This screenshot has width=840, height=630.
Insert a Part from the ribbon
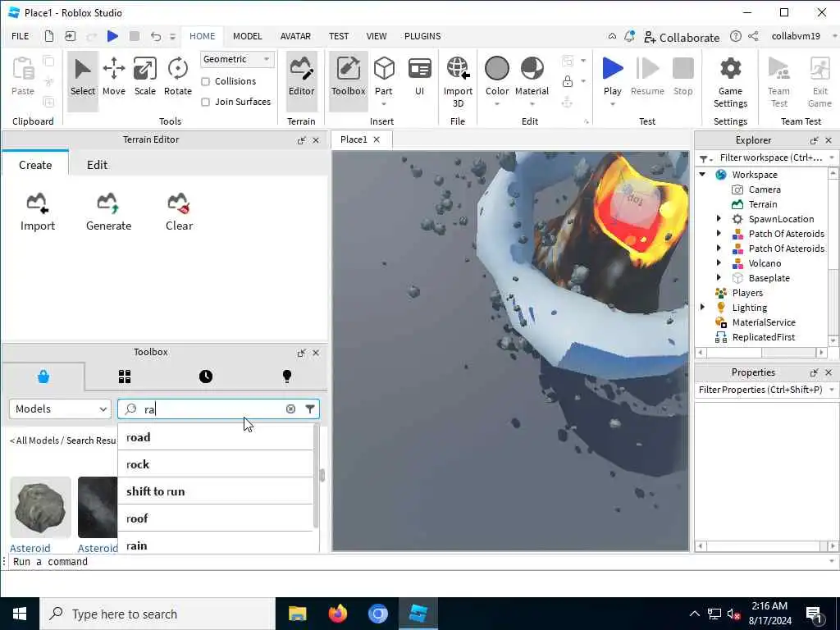(x=384, y=76)
